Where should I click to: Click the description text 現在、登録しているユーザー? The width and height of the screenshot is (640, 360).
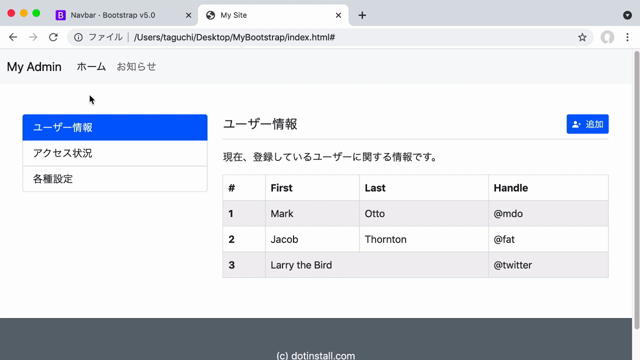[330, 157]
